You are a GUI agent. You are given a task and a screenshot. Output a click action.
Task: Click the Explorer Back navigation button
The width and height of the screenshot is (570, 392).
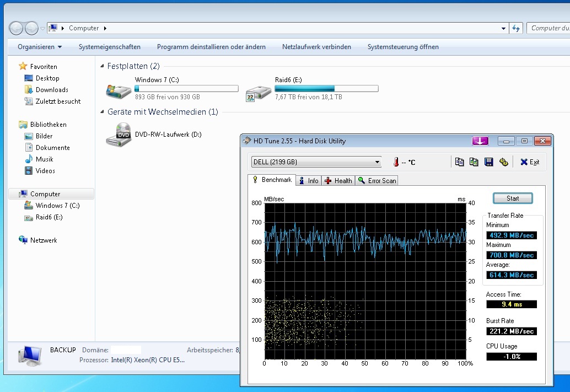click(x=16, y=28)
